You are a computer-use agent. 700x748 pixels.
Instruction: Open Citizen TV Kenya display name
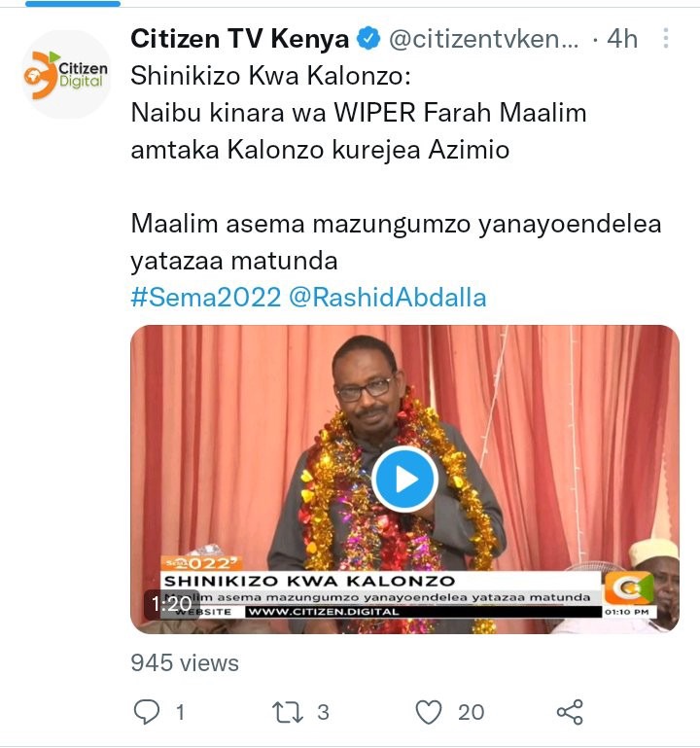[x=240, y=39]
